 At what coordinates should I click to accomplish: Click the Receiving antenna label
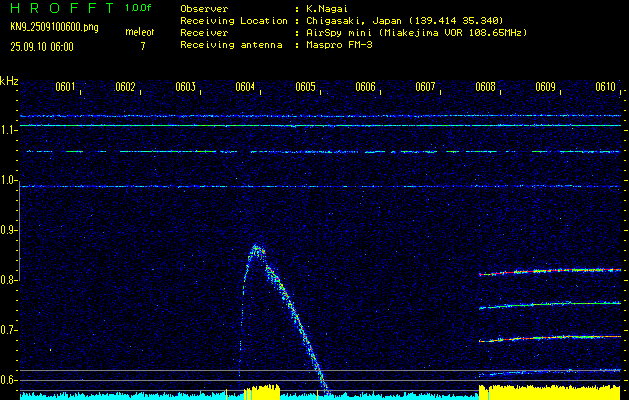click(x=231, y=45)
